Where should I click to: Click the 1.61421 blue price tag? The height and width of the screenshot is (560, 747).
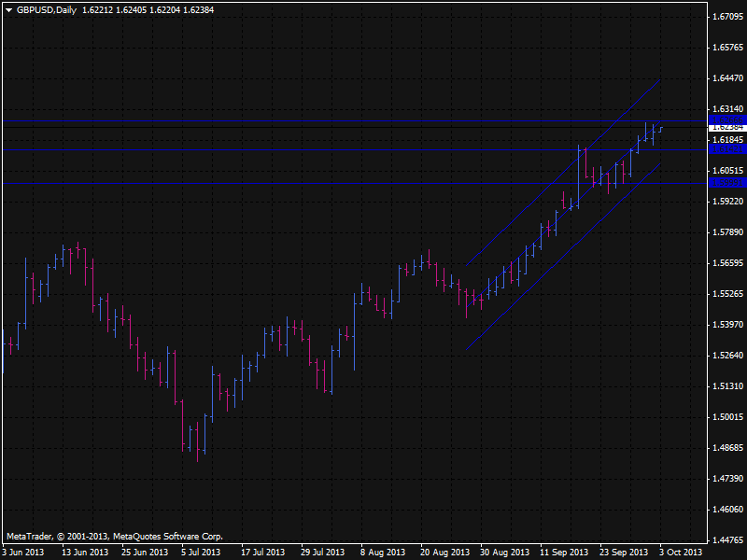(726, 149)
